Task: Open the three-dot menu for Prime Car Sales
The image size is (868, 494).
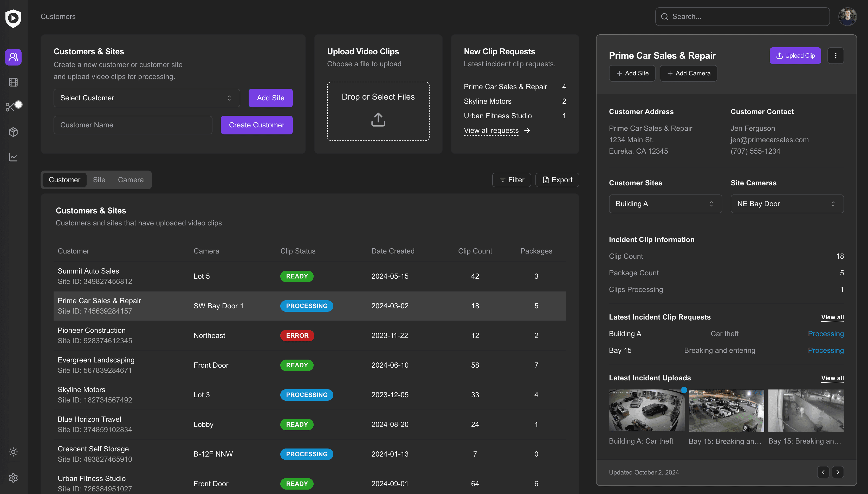Action: point(836,56)
